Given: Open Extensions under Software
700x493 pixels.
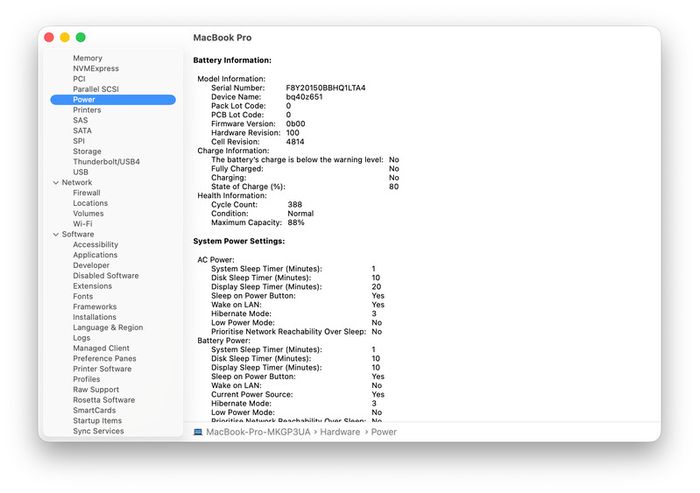Looking at the screenshot, I should coord(92,286).
